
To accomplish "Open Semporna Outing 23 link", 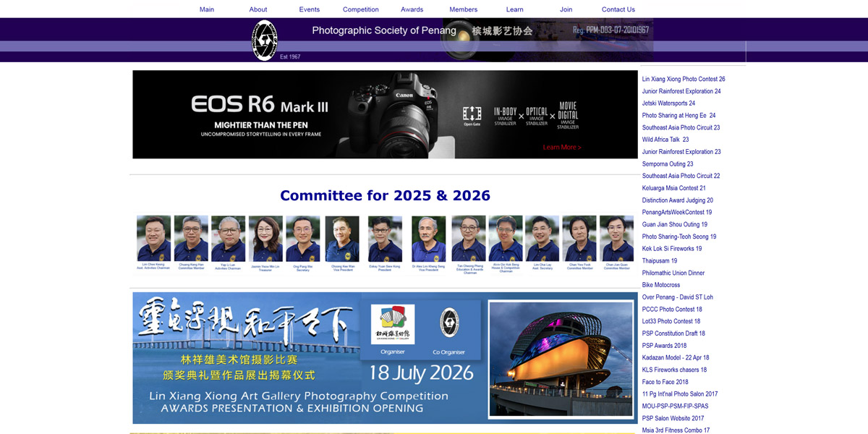I will coord(668,164).
